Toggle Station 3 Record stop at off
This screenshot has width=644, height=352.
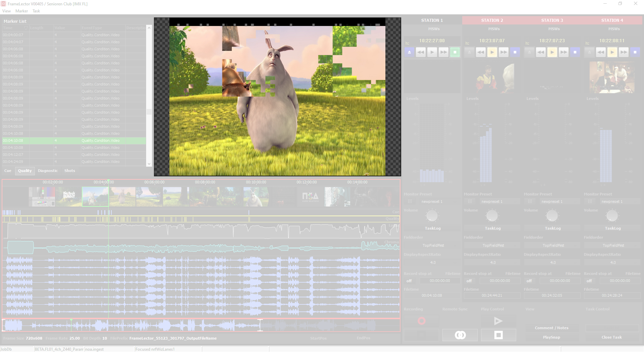529,281
